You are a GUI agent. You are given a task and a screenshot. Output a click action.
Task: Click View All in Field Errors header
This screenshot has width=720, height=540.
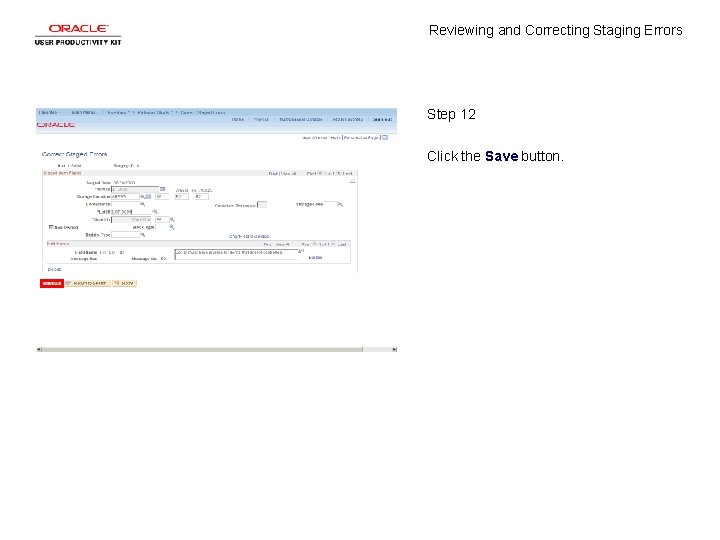tap(282, 244)
